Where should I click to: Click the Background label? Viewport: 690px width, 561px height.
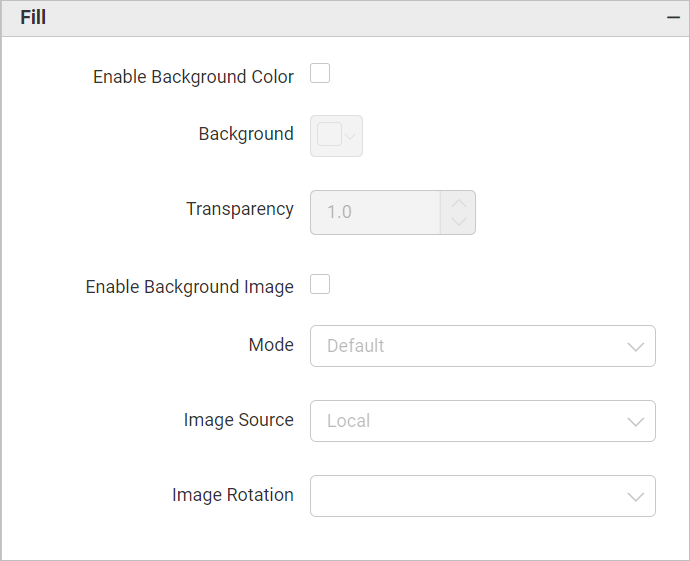pyautogui.click(x=246, y=134)
